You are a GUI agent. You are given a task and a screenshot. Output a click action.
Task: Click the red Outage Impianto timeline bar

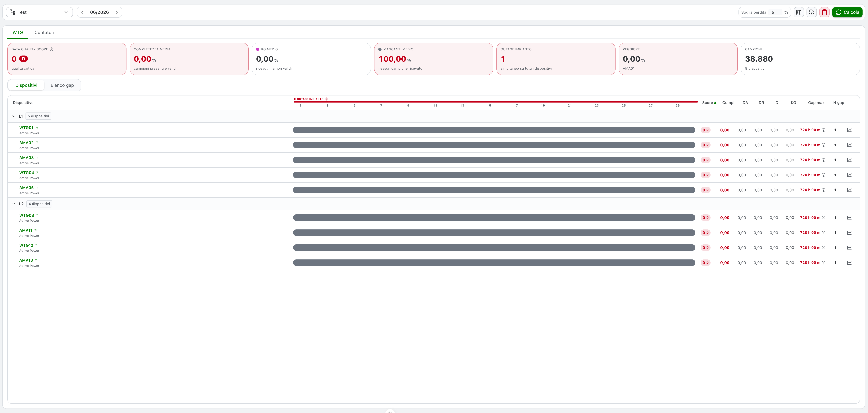click(x=495, y=102)
